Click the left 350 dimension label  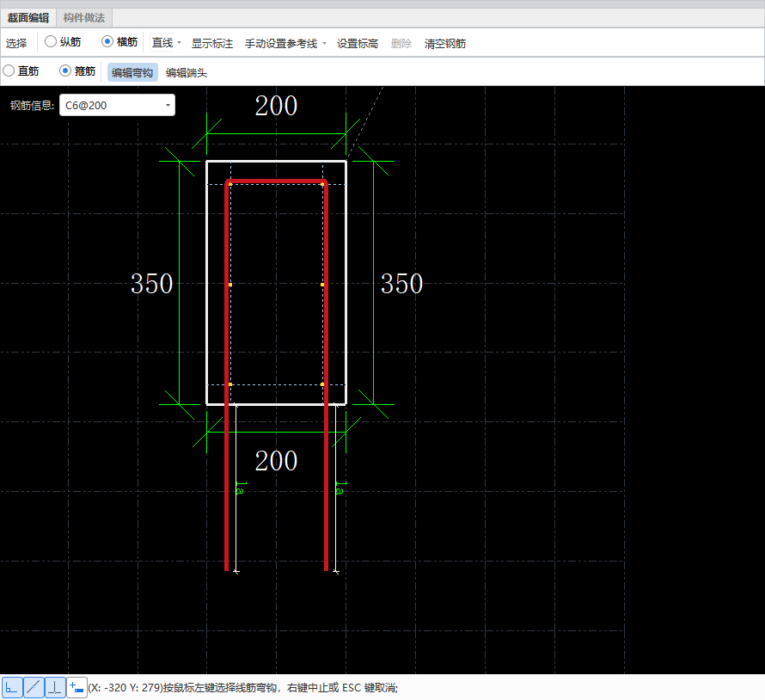(152, 284)
